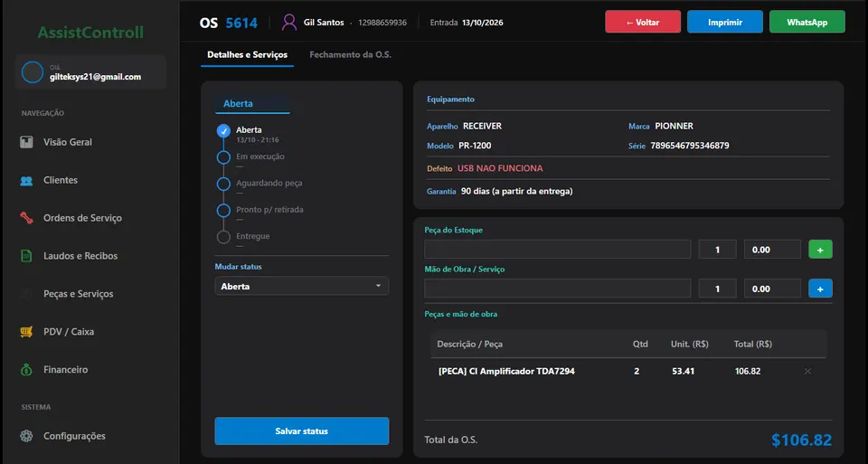Select the Em execução status step circle

coord(223,157)
